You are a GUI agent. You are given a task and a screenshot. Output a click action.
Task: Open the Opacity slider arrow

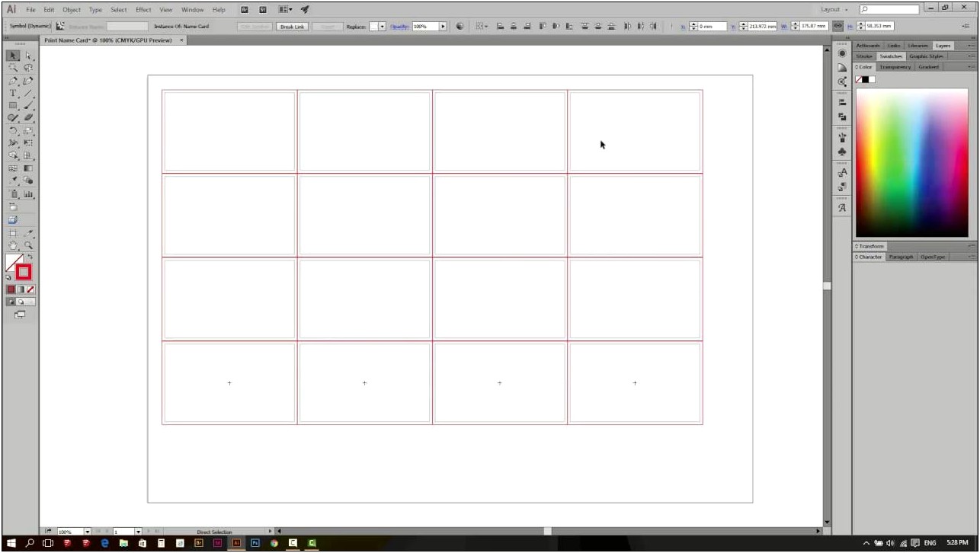click(x=443, y=26)
